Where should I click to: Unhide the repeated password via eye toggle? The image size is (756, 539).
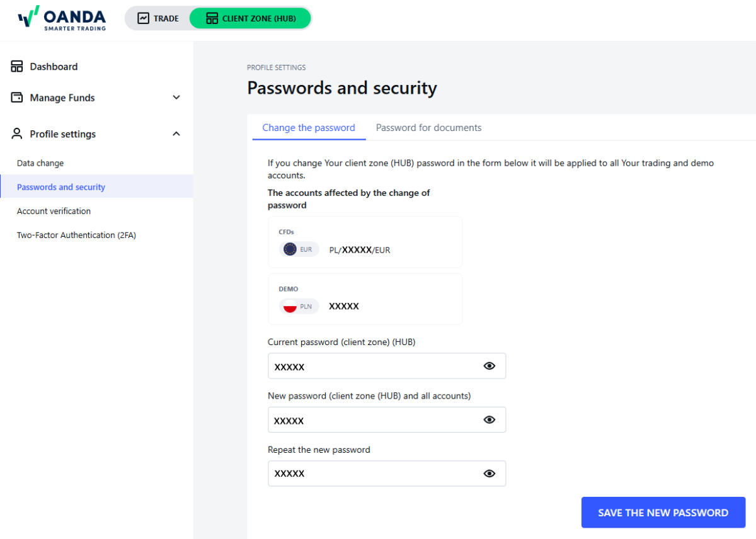click(490, 473)
